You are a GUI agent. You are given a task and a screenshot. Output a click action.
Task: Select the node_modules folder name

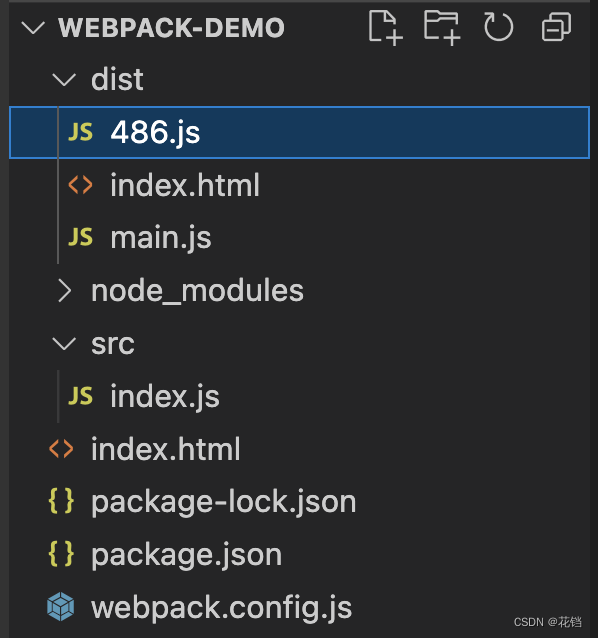pos(197,291)
